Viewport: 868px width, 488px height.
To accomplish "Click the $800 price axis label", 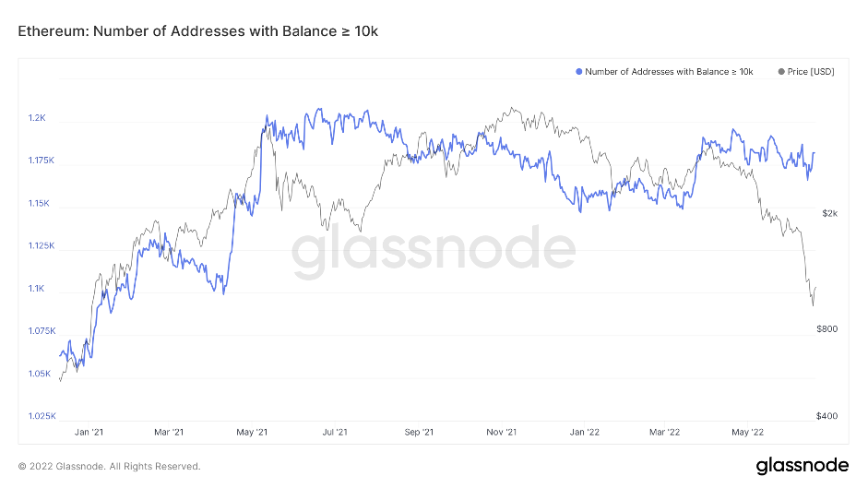I will click(826, 328).
